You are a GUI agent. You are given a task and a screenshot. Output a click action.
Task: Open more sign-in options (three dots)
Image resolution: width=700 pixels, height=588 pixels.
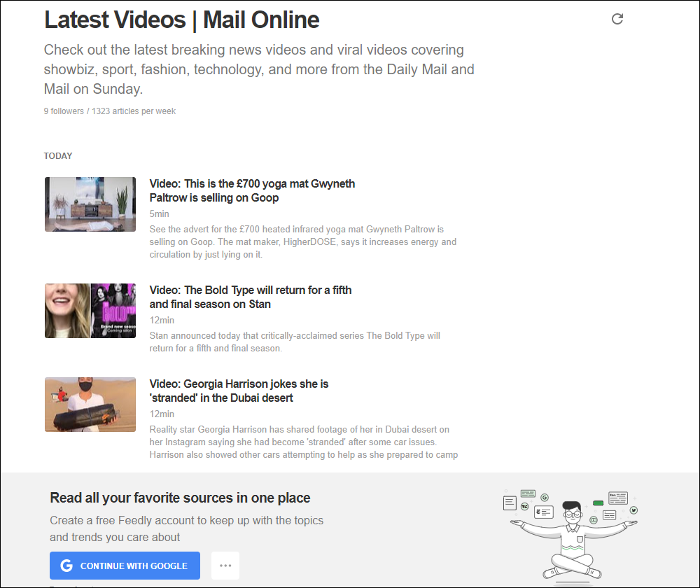(225, 566)
